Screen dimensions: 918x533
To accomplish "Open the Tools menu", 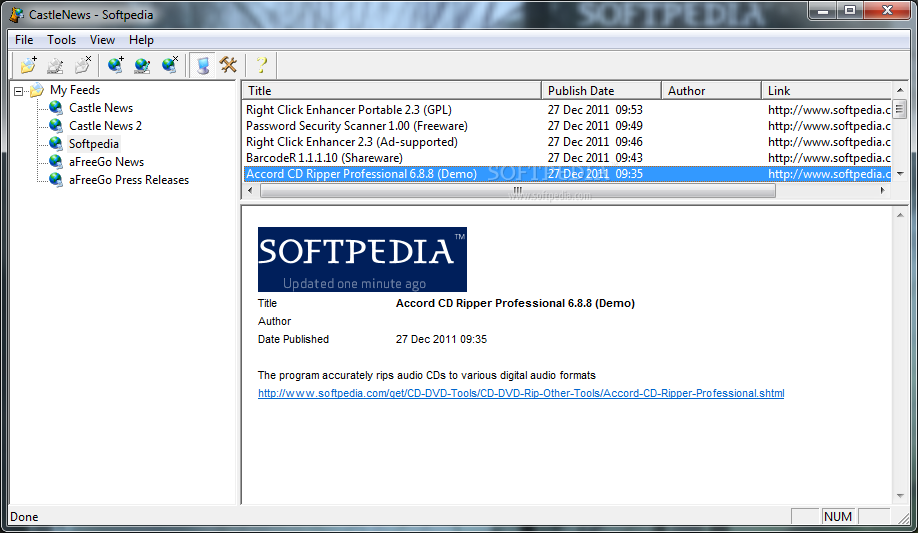I will 61,40.
